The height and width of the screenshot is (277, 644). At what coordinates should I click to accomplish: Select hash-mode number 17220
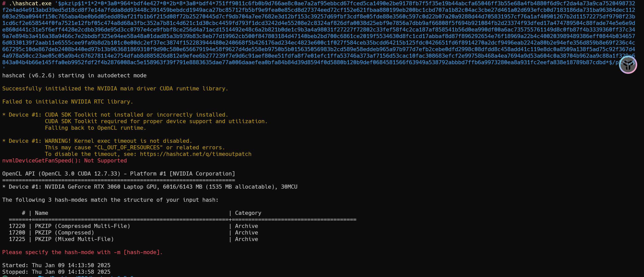tap(17, 226)
